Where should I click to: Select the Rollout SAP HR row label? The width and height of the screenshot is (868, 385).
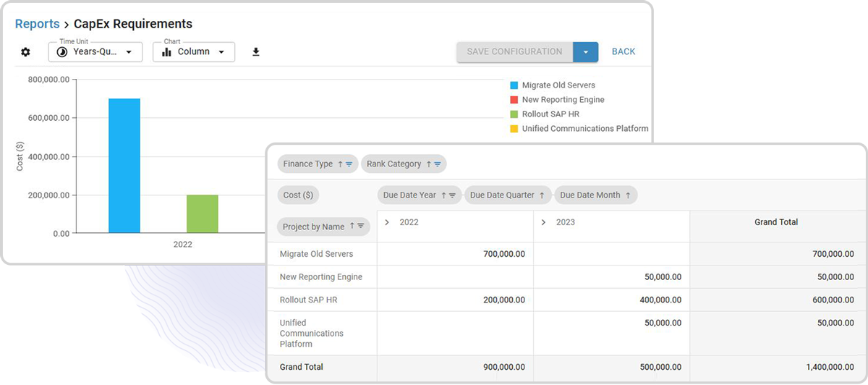307,300
